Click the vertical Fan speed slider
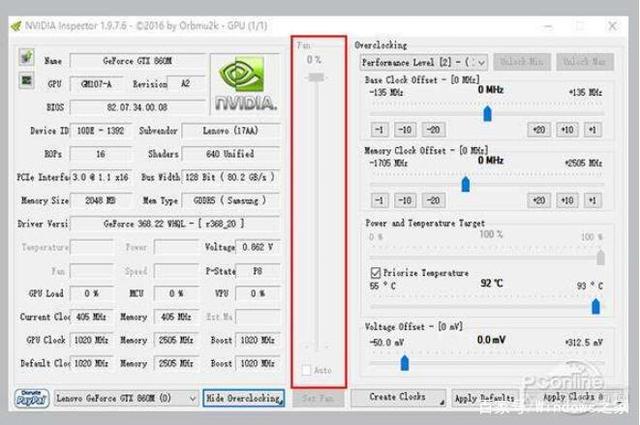The width and height of the screenshot is (640, 425). coord(316,77)
